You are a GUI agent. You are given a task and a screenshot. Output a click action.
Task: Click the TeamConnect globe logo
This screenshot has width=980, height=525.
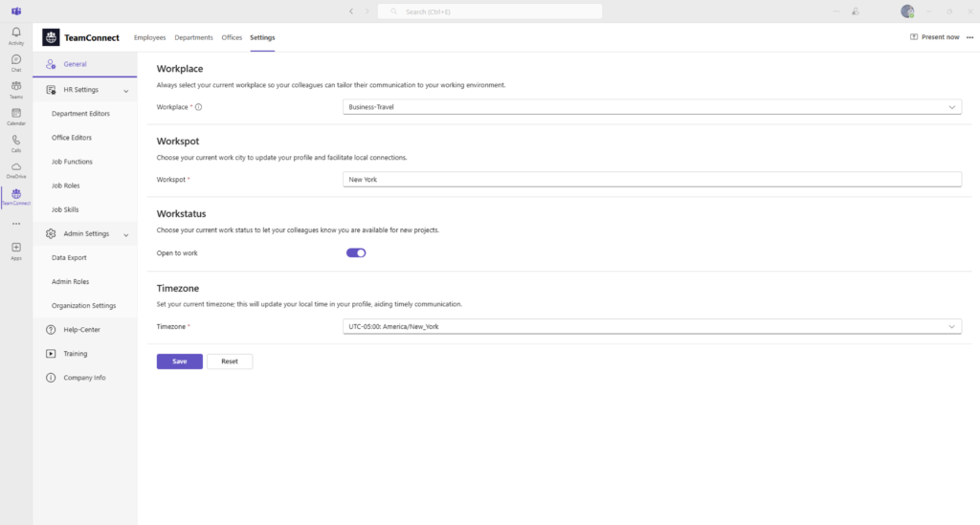51,37
